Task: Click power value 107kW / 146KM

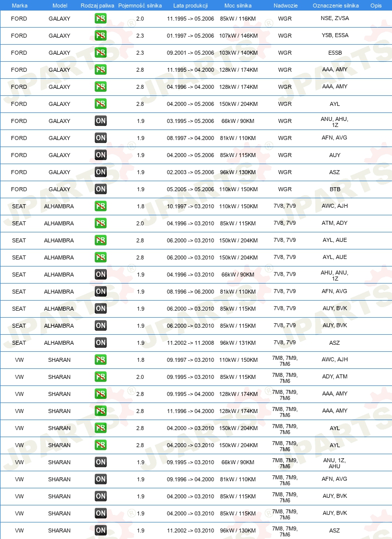Action: pos(238,36)
